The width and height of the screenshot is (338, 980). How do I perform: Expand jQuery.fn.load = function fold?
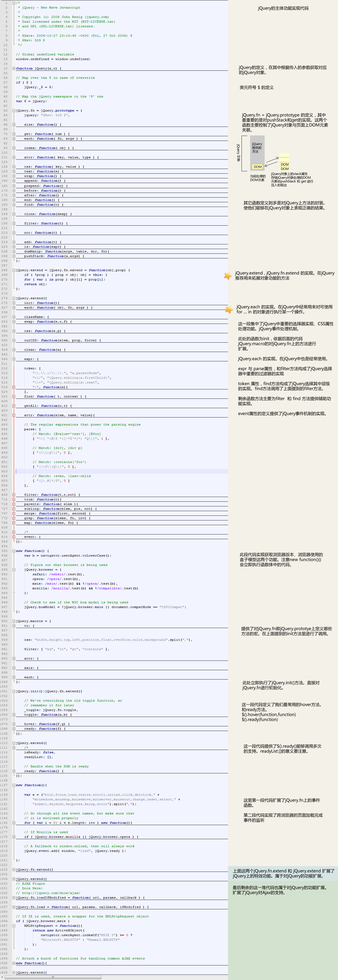14,907
